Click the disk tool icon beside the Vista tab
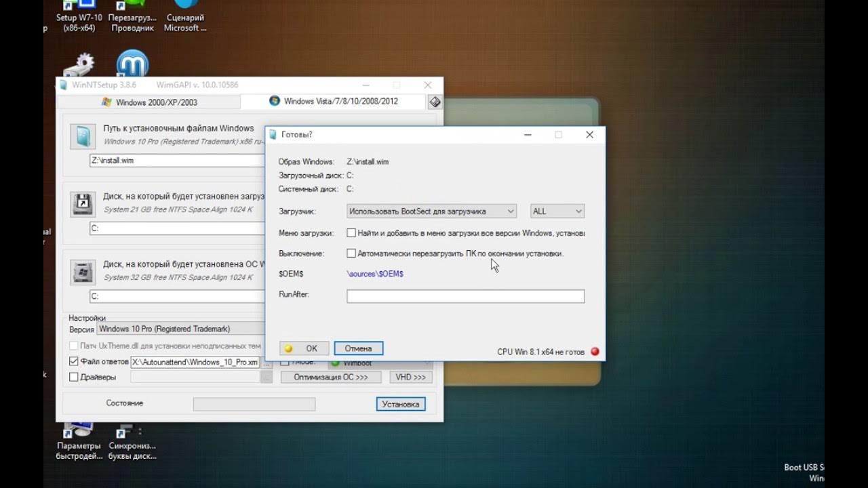The image size is (868, 488). (x=435, y=102)
